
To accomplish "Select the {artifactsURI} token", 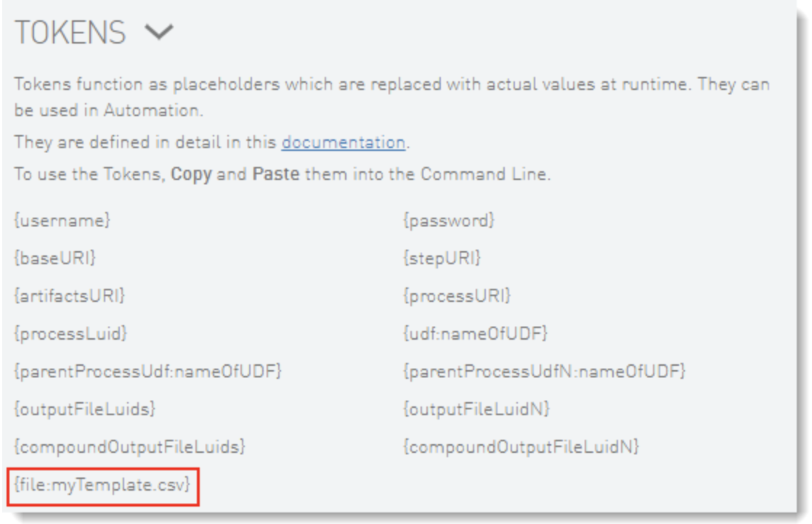I will click(x=70, y=295).
